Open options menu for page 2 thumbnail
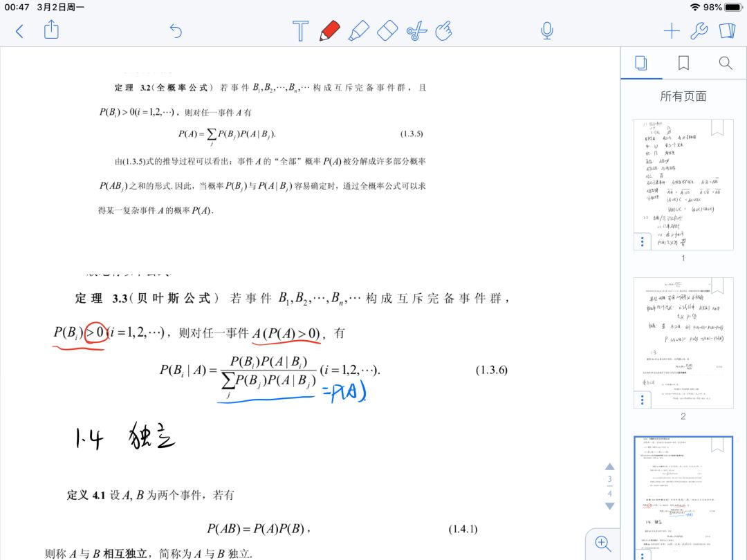747x560 pixels. 643,400
